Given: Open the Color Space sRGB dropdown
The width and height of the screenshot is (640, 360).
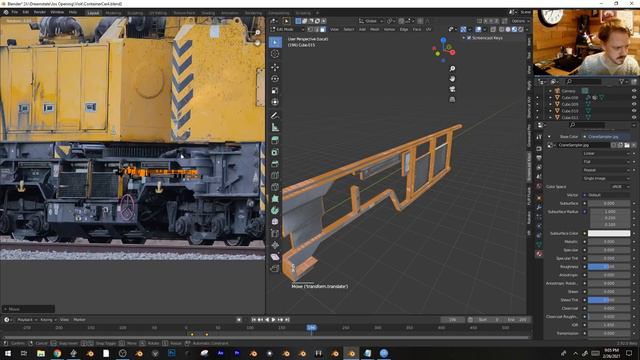Looking at the screenshot, I should 620,187.
